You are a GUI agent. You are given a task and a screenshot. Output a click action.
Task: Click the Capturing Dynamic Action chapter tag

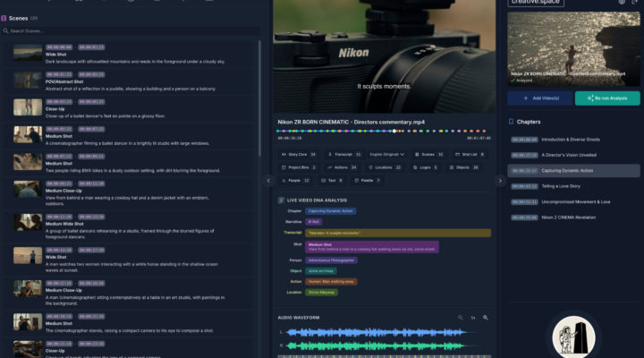click(331, 211)
